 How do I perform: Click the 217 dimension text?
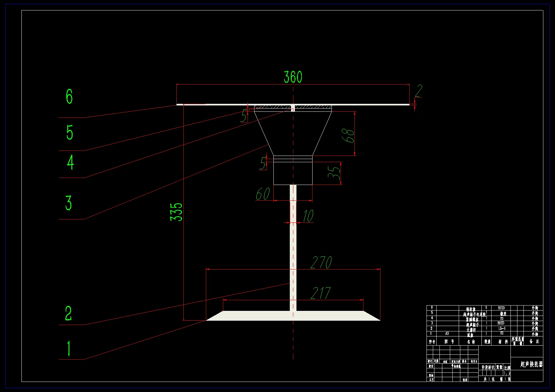[x=321, y=293]
